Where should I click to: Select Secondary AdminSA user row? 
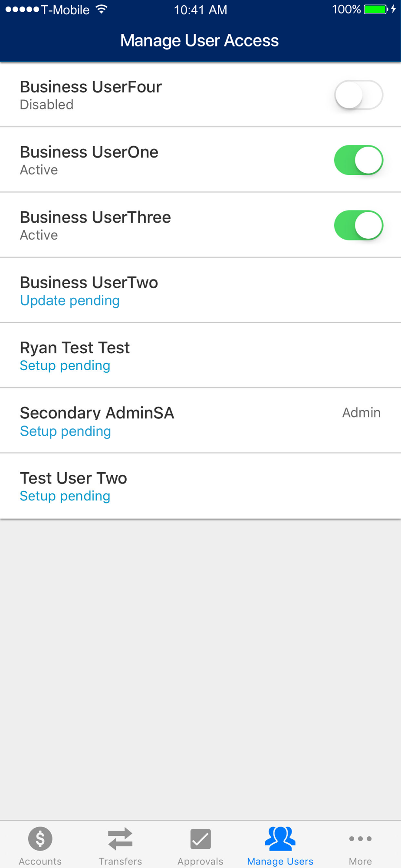pos(200,421)
